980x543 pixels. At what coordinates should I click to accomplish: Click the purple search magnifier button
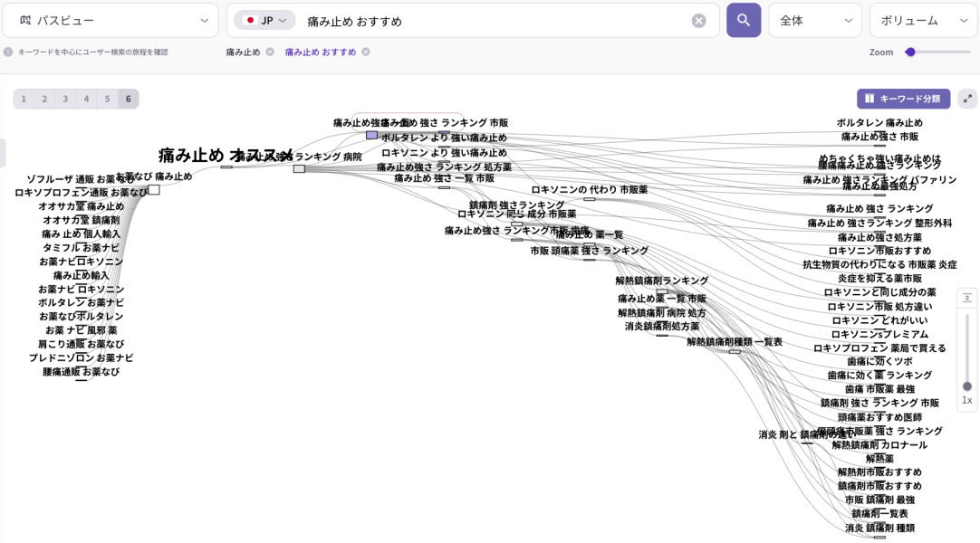click(x=743, y=20)
